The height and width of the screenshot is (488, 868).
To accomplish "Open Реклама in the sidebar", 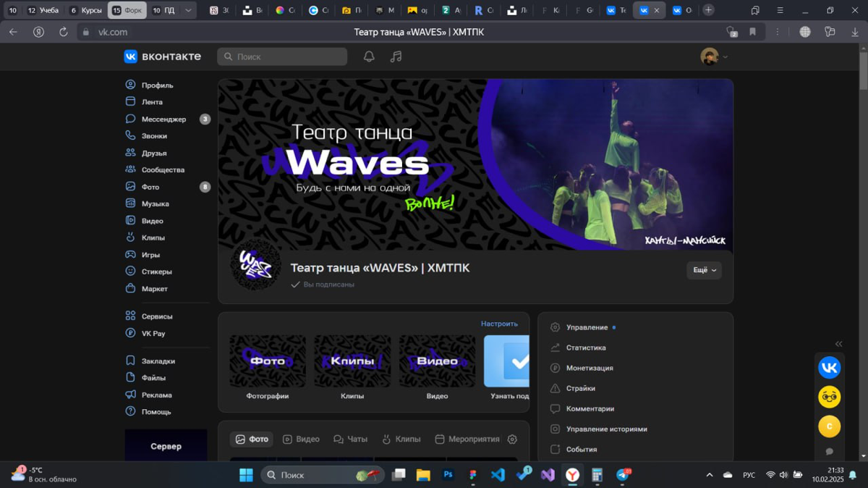I will (x=148, y=395).
